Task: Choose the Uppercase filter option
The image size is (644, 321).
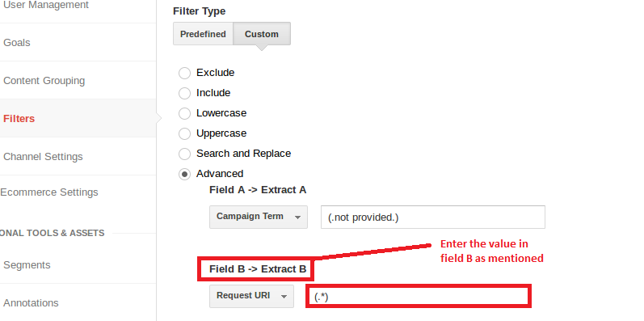Action: tap(184, 133)
